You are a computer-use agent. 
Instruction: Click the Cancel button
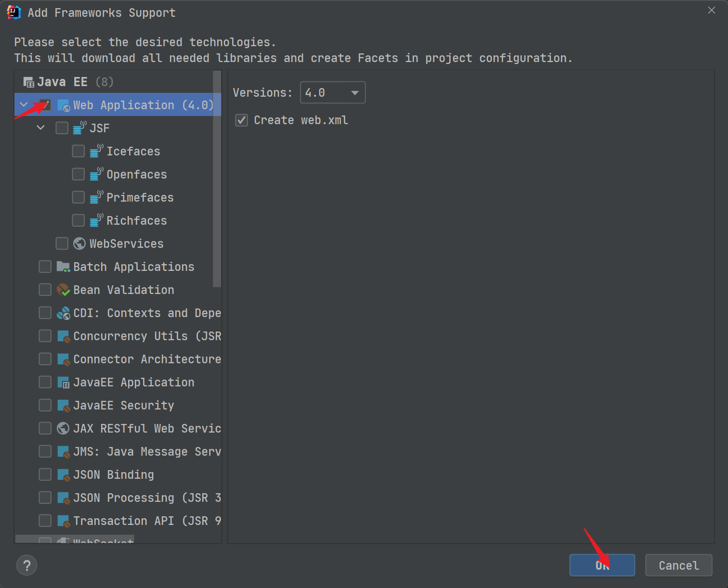(678, 565)
